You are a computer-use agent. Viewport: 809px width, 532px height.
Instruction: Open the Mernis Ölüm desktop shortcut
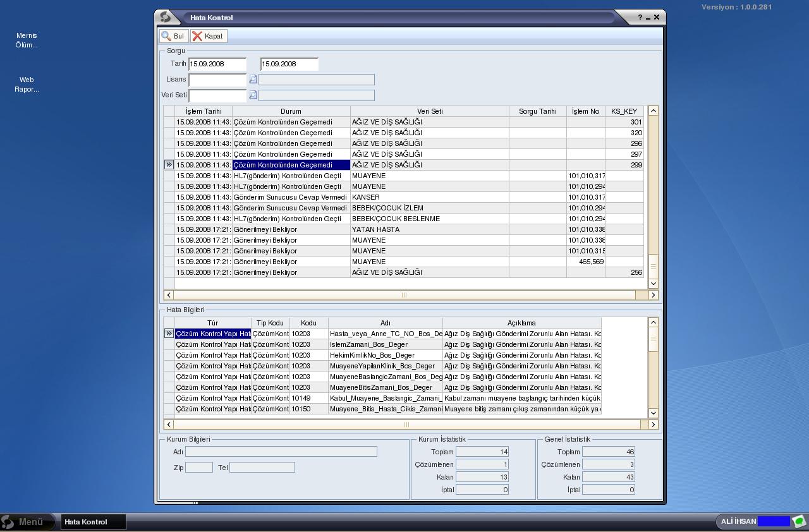point(27,40)
